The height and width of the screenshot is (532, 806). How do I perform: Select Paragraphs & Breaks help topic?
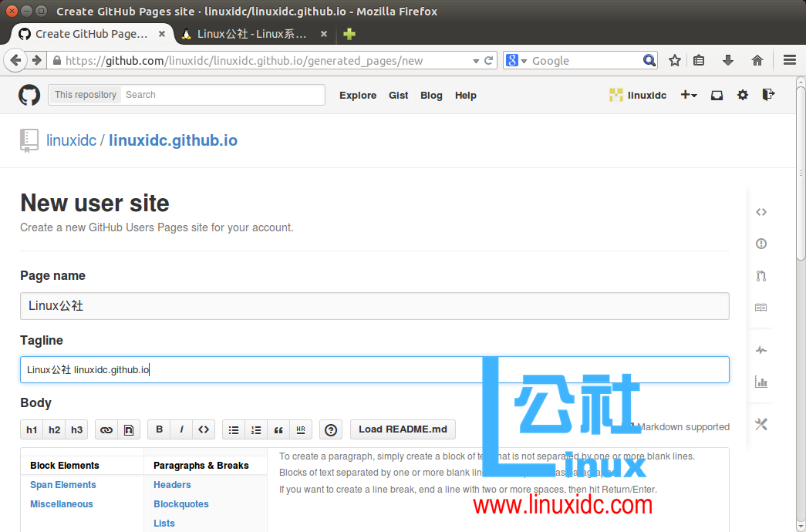[x=201, y=465]
